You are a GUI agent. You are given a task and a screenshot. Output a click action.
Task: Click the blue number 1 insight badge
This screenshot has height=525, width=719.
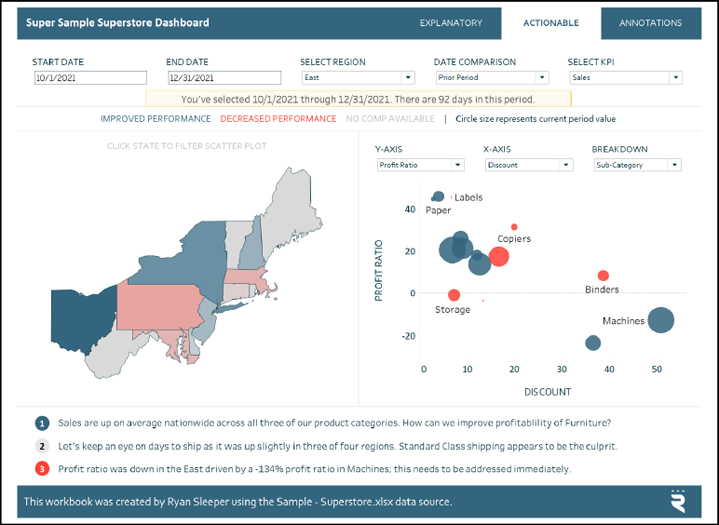pyautogui.click(x=42, y=423)
